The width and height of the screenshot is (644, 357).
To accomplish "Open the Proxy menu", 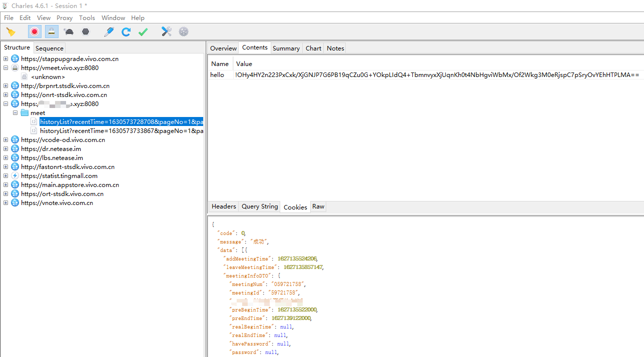I will pyautogui.click(x=65, y=17).
